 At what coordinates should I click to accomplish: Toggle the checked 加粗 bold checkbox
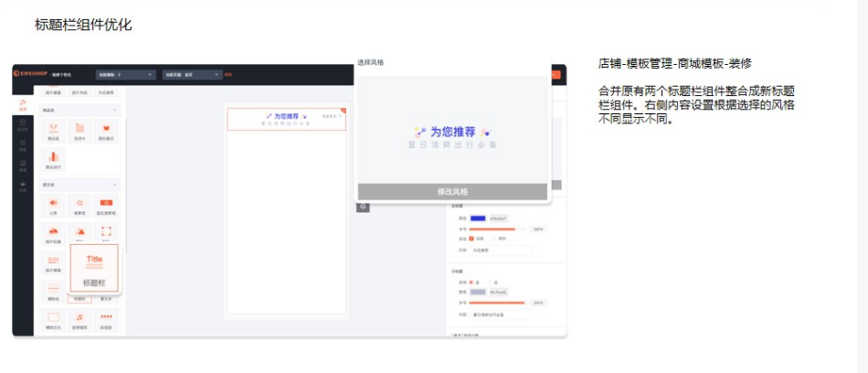[x=471, y=239]
